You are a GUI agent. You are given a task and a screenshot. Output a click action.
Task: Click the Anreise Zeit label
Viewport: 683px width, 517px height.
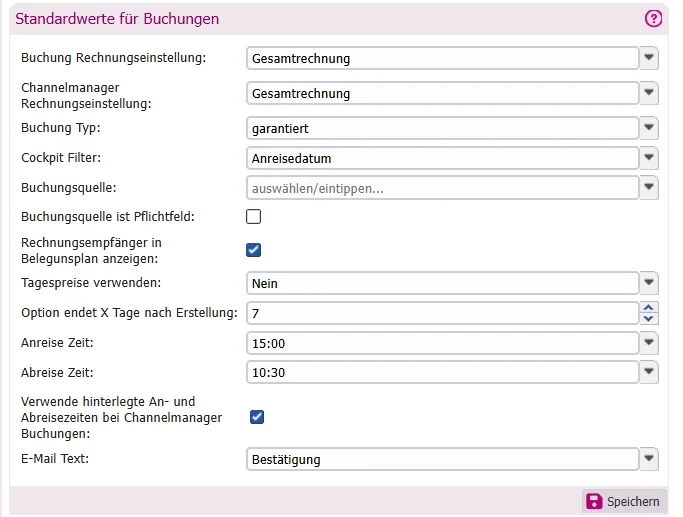pos(57,343)
